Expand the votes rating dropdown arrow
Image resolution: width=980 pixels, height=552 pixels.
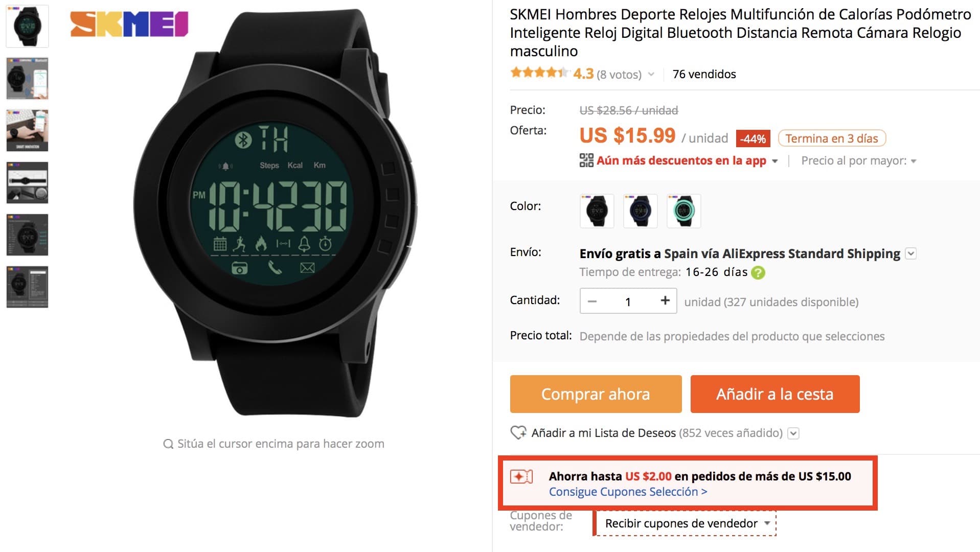pos(651,75)
